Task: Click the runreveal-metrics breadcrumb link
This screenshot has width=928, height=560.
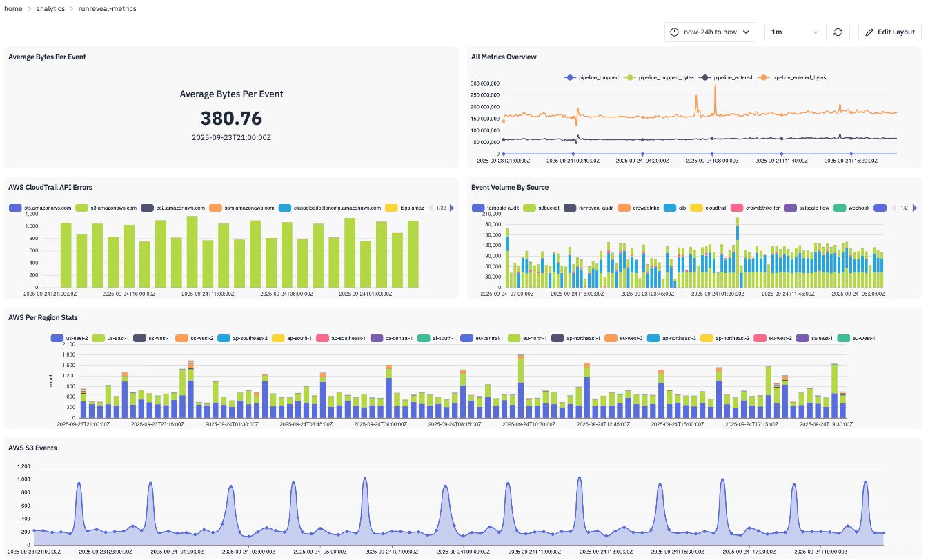Action: pyautogui.click(x=107, y=8)
